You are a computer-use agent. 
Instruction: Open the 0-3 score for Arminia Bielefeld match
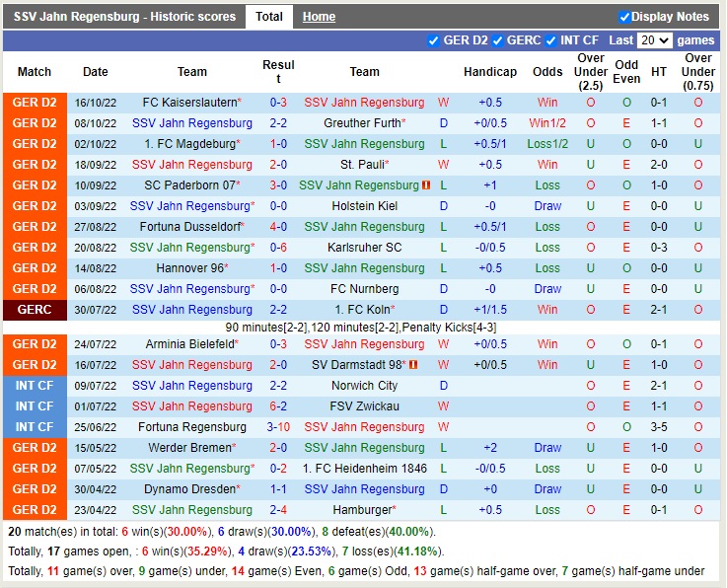(x=278, y=344)
